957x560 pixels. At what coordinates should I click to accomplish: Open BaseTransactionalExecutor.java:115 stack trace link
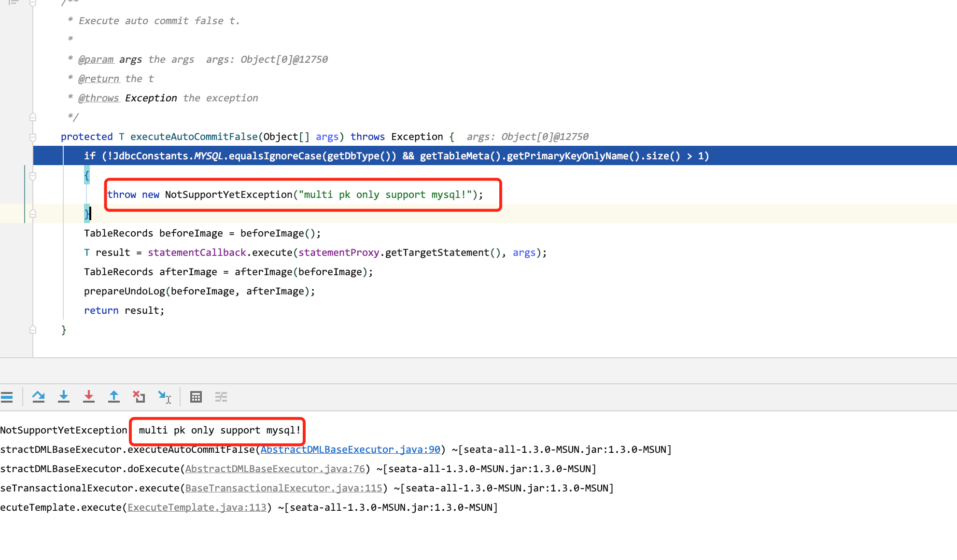point(284,488)
